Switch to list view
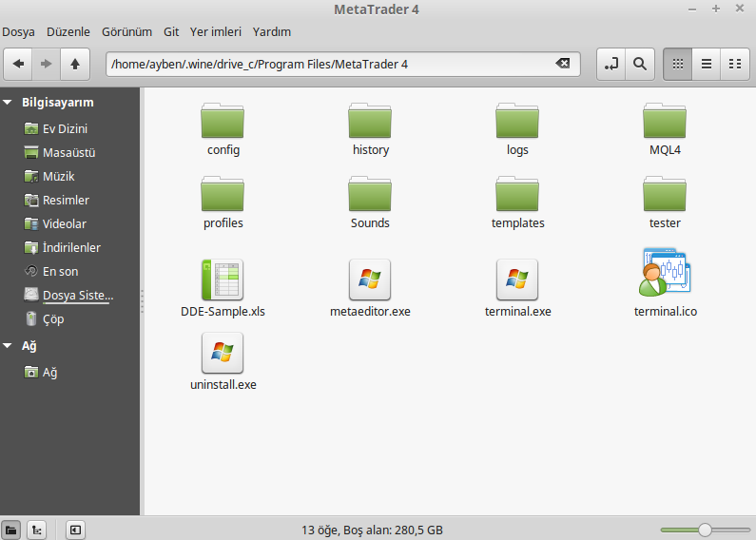 click(x=707, y=64)
